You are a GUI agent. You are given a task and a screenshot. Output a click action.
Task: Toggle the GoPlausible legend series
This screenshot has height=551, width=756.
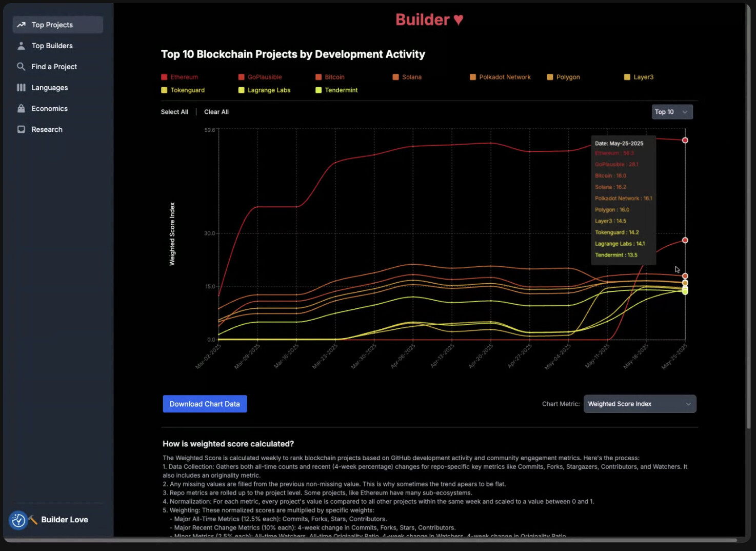[260, 77]
